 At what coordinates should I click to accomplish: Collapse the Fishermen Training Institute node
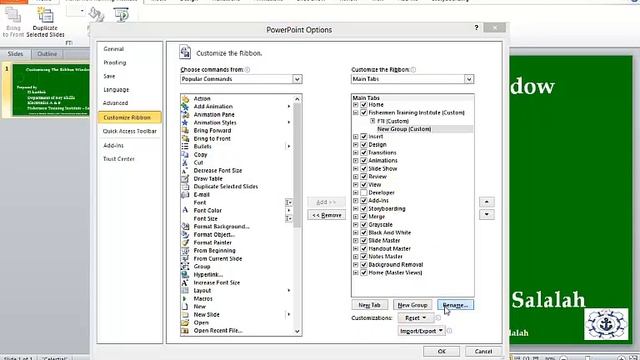(356, 113)
